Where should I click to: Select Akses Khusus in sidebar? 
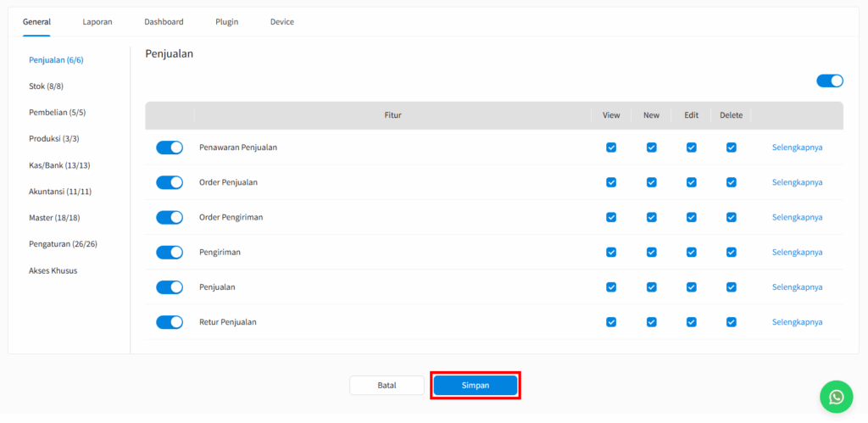click(x=53, y=270)
